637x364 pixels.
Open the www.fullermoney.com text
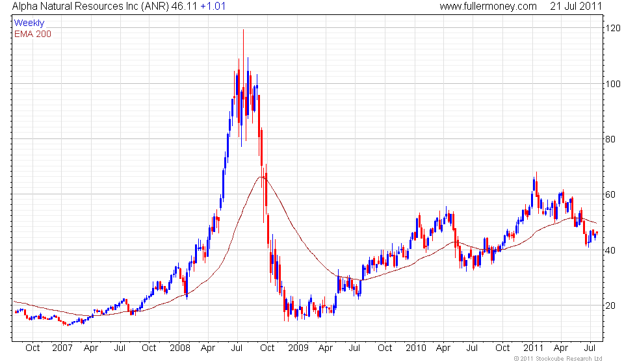[x=488, y=6]
